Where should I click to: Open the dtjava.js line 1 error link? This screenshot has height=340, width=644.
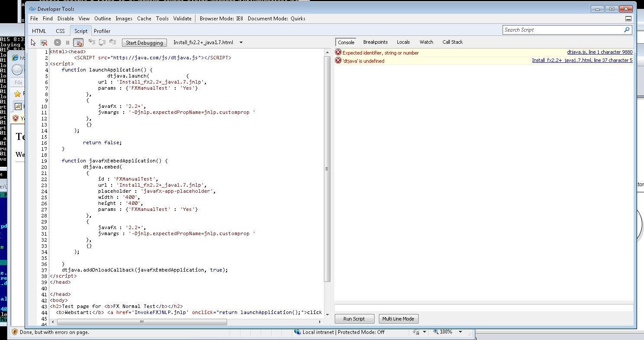click(x=599, y=52)
